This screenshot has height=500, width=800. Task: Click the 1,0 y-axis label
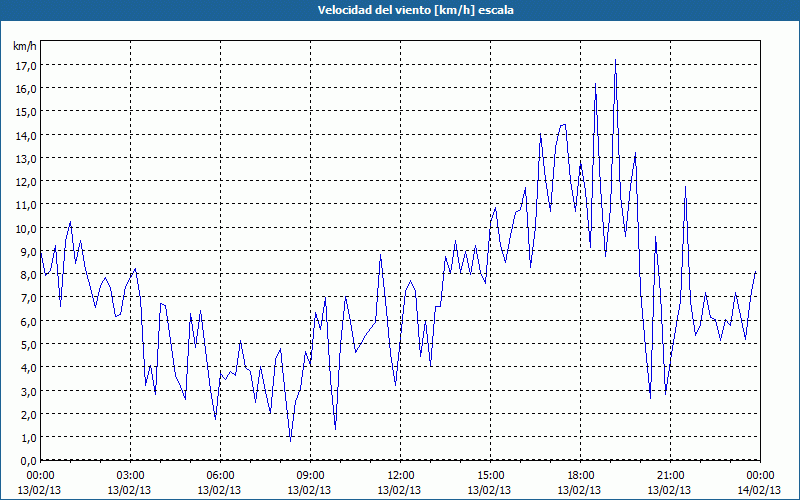pyautogui.click(x=28, y=437)
